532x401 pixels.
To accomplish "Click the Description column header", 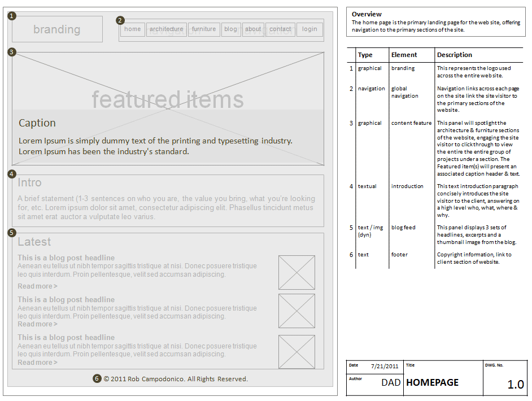I will tap(454, 55).
